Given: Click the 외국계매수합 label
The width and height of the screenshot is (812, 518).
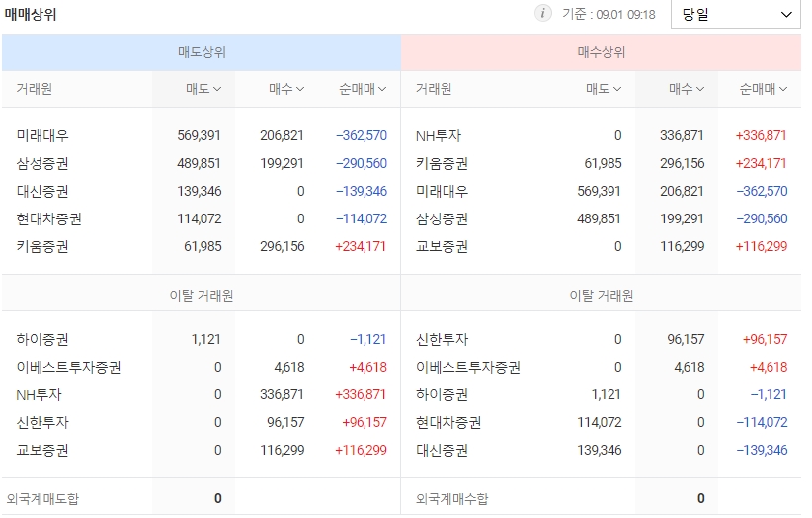Looking at the screenshot, I should point(452,499).
